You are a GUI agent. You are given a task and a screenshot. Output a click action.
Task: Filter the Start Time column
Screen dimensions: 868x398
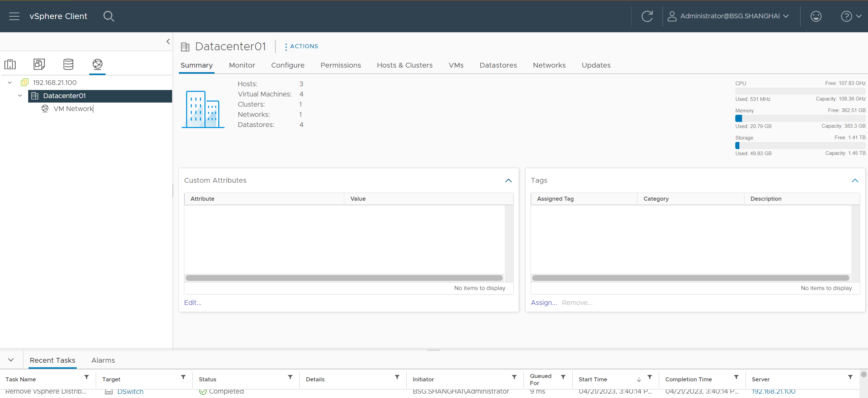tap(650, 377)
